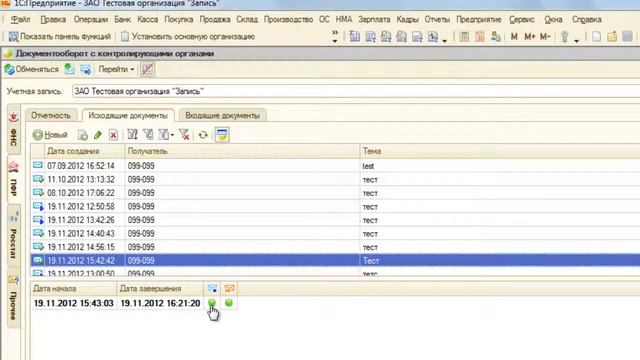Open the filter history dropdown icon
Viewport: 640px width, 360px height.
(x=166, y=135)
